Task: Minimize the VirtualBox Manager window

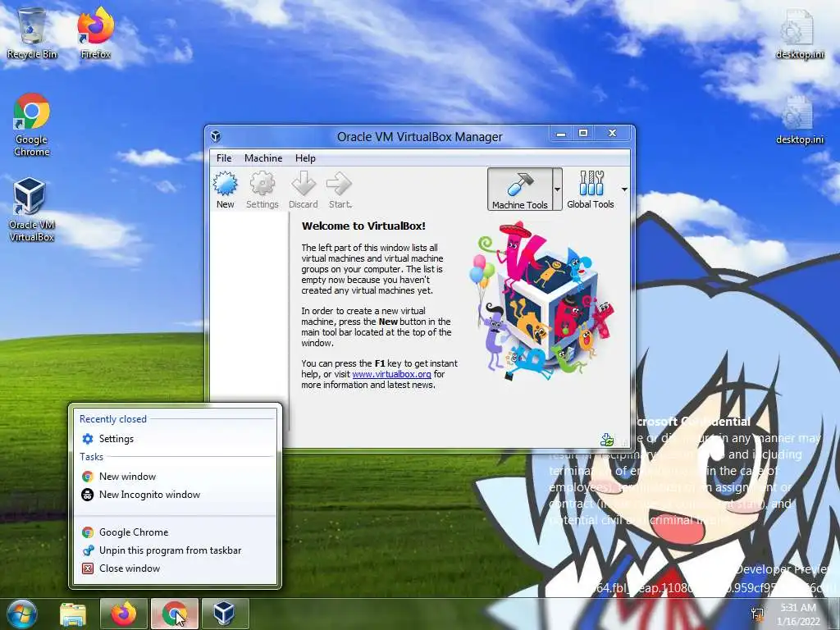Action: coord(561,134)
